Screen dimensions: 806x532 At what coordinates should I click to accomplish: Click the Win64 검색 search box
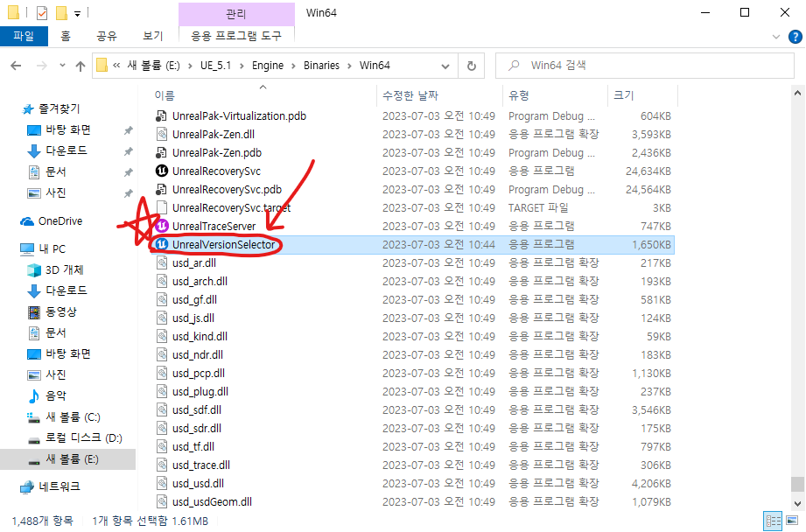pos(645,66)
